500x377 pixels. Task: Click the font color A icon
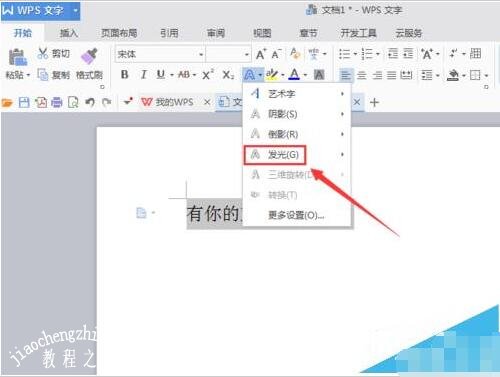[x=294, y=74]
